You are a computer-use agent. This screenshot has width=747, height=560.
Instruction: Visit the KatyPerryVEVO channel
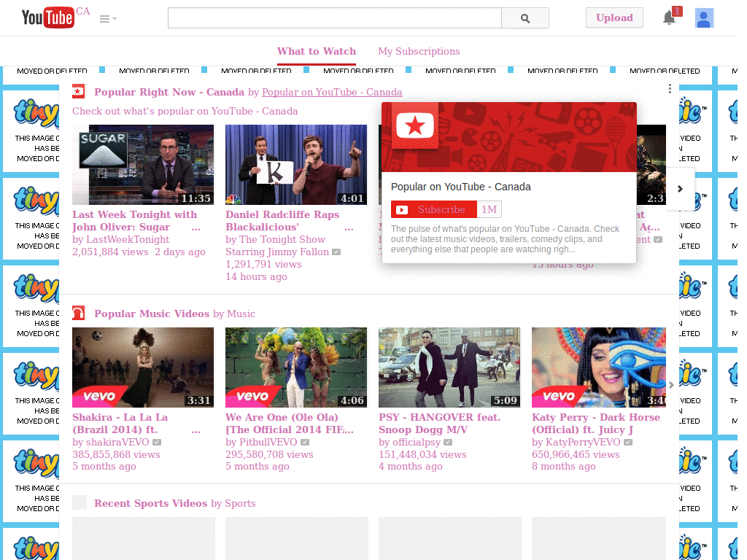coord(583,442)
